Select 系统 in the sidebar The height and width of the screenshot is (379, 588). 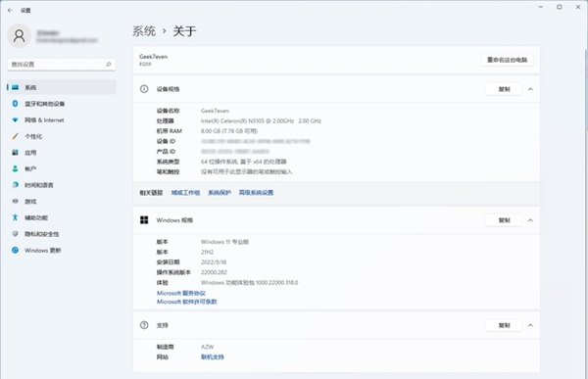pos(62,87)
